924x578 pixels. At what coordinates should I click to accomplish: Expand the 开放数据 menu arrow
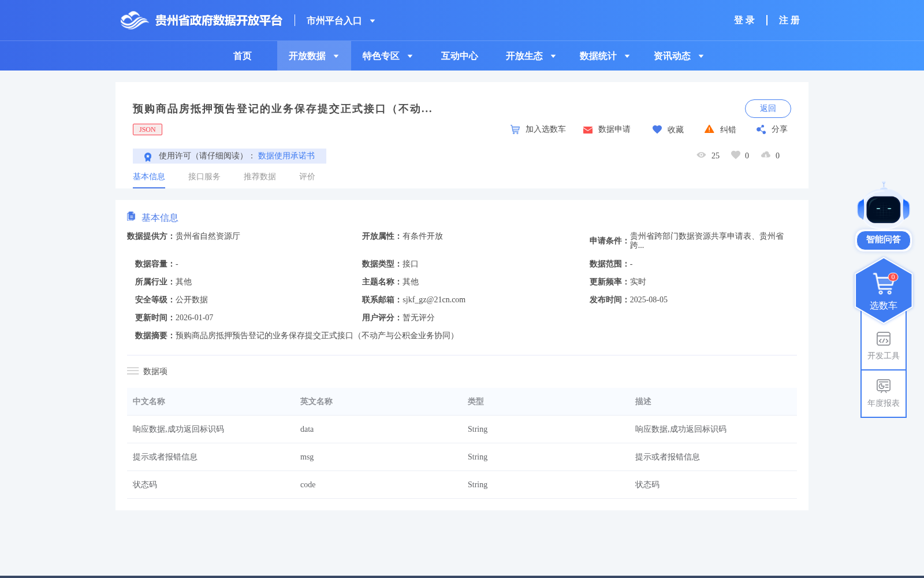pyautogui.click(x=336, y=56)
